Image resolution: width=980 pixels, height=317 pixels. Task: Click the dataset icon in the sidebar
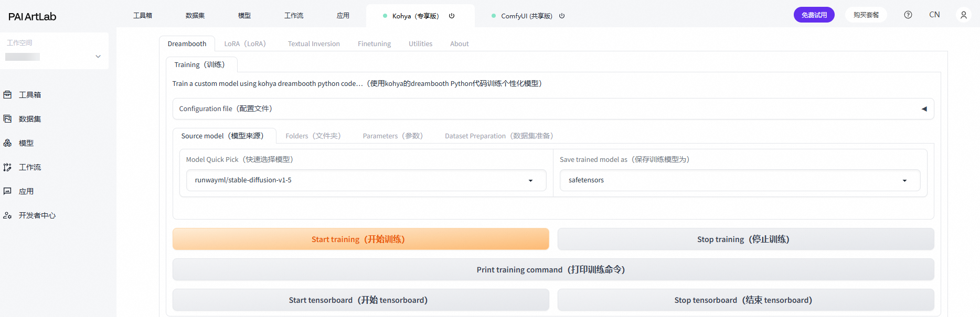click(7, 119)
